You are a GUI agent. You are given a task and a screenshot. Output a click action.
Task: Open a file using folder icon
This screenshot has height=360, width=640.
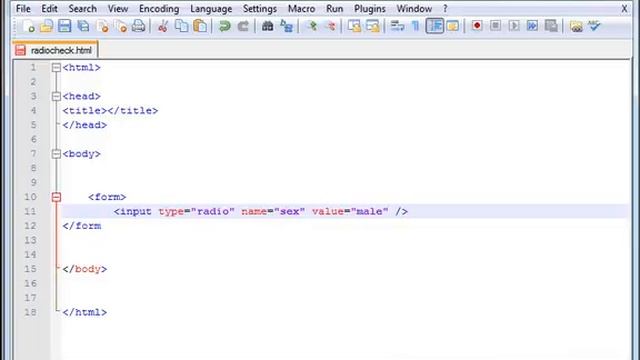pyautogui.click(x=47, y=26)
